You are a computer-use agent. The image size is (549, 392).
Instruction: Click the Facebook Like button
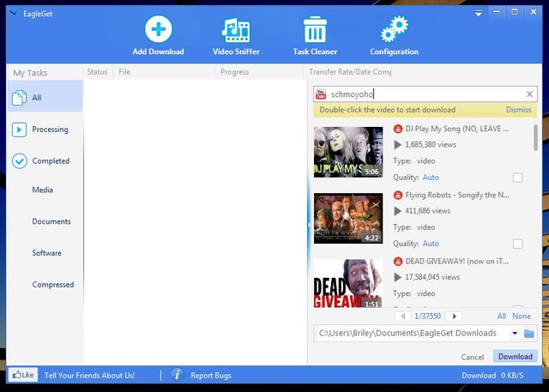tap(23, 375)
